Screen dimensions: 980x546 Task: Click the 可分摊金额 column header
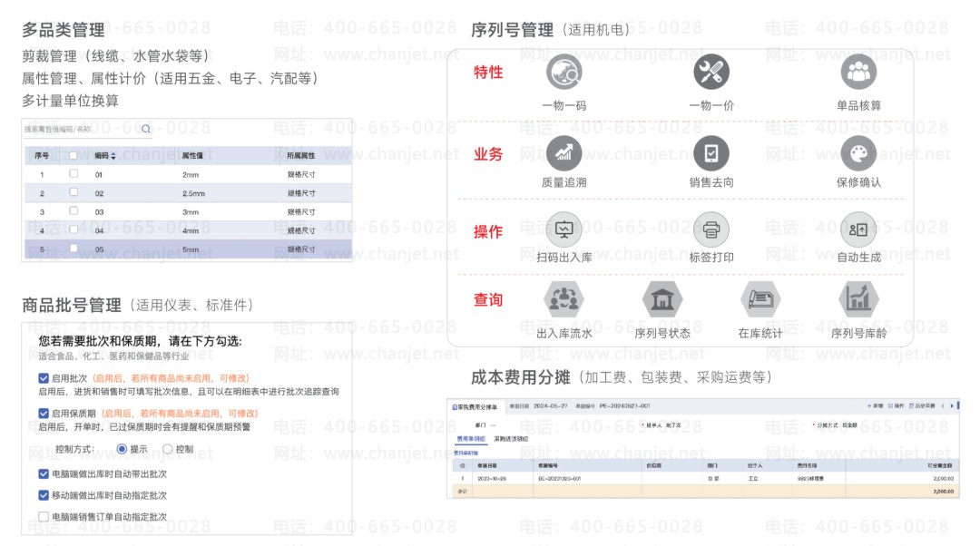(940, 466)
